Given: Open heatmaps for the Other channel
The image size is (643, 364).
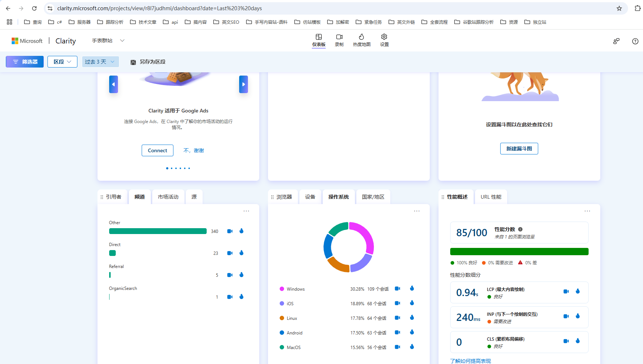Looking at the screenshot, I should [241, 231].
